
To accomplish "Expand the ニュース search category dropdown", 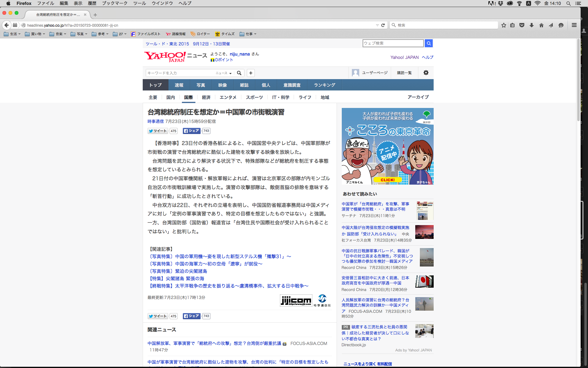I will (224, 73).
